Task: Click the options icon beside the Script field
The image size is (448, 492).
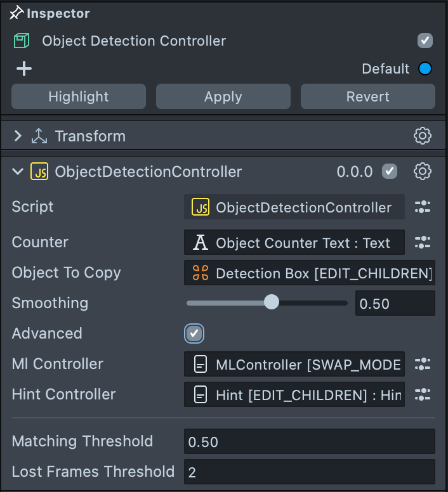Action: [423, 207]
